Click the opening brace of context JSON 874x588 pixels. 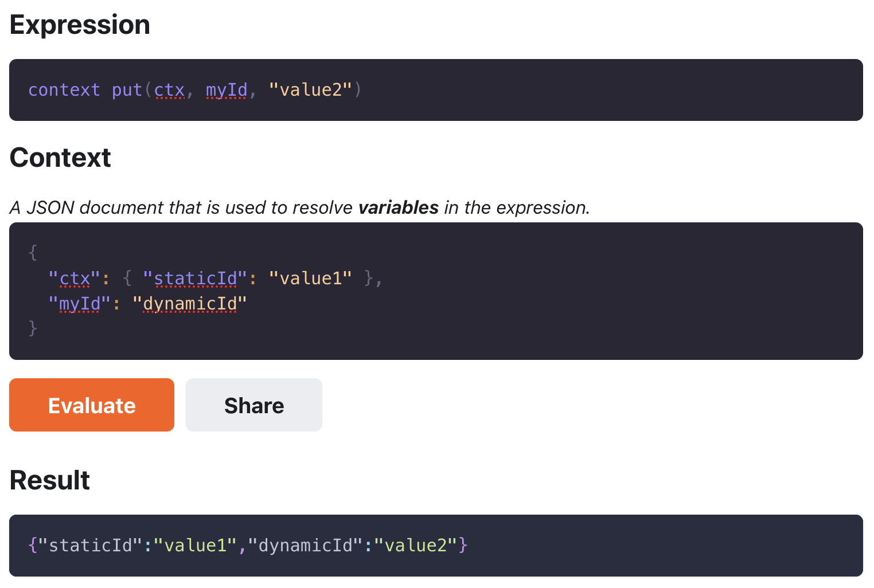pos(33,253)
